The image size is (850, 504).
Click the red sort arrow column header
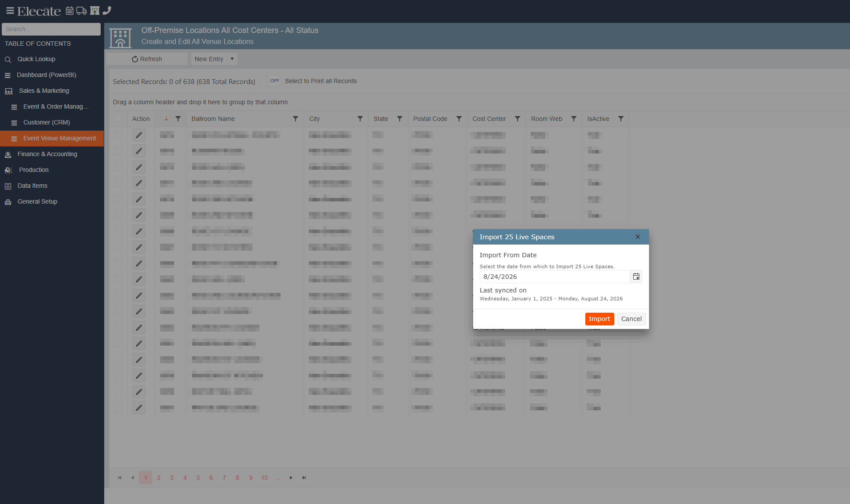(166, 119)
